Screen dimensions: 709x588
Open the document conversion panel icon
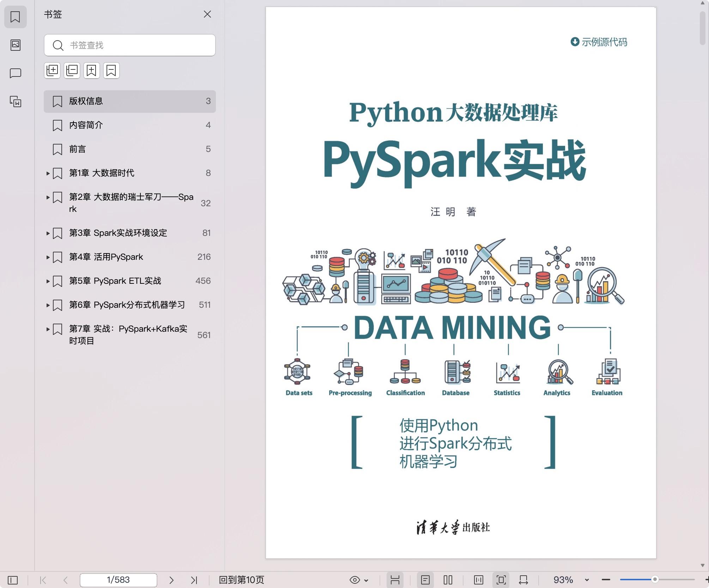coord(15,102)
